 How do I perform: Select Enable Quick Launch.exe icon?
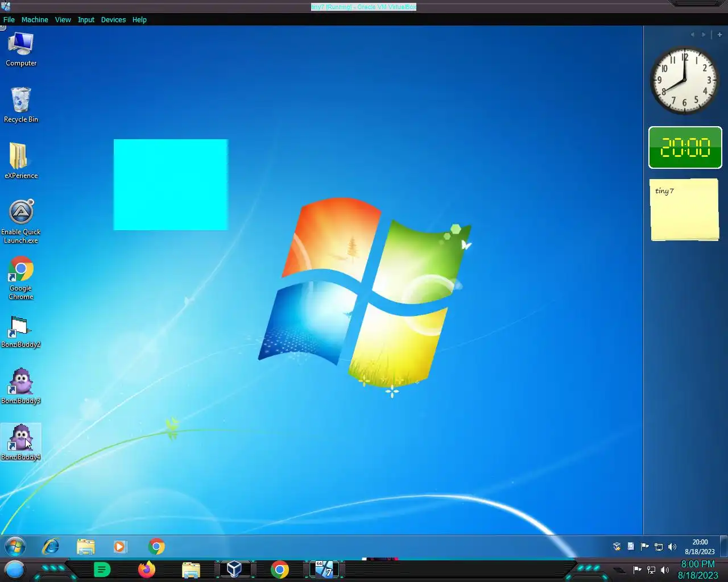click(x=21, y=222)
